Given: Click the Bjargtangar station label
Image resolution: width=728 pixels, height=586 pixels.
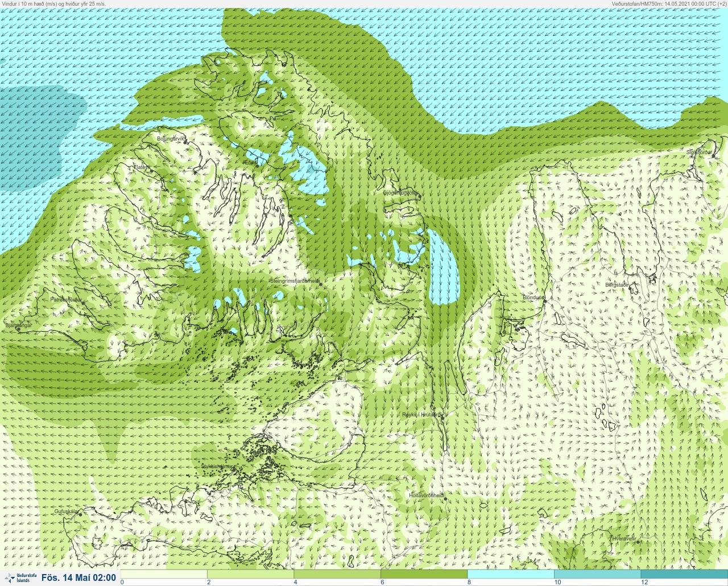Looking at the screenshot, I should (x=18, y=325).
